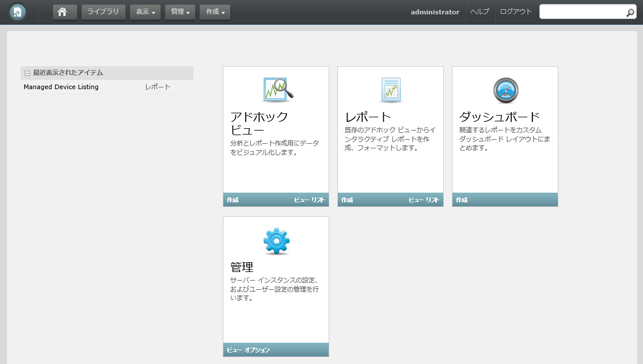Image resolution: width=643 pixels, height=364 pixels.
Task: Click the ダッシュボード gauge icon
Action: click(x=505, y=90)
